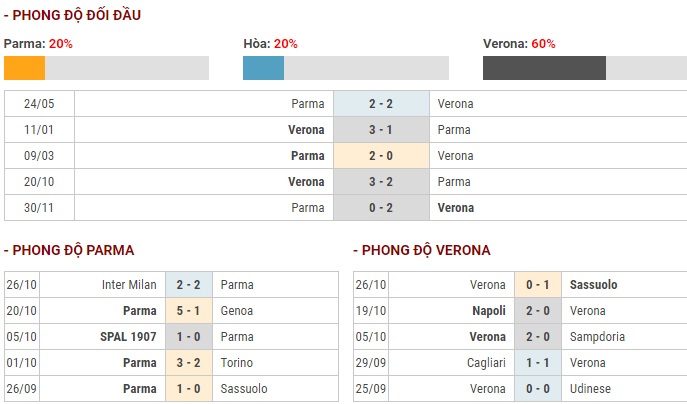This screenshot has width=687, height=404.
Task: Click the Phong Độ Verona heading
Action: point(422,250)
